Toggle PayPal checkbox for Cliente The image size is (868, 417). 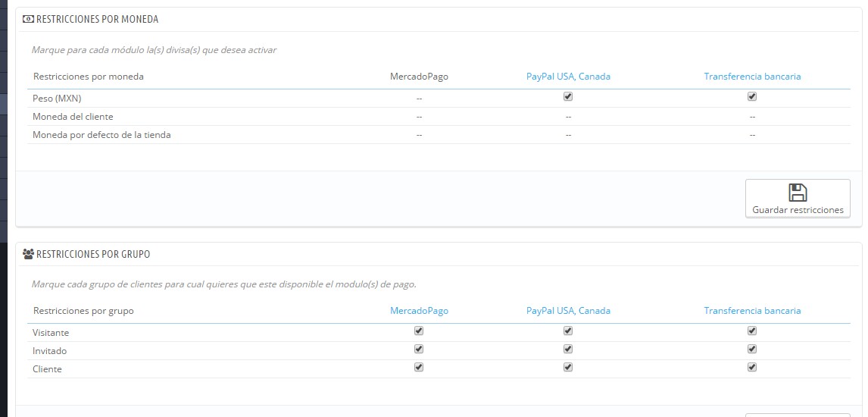(x=568, y=367)
